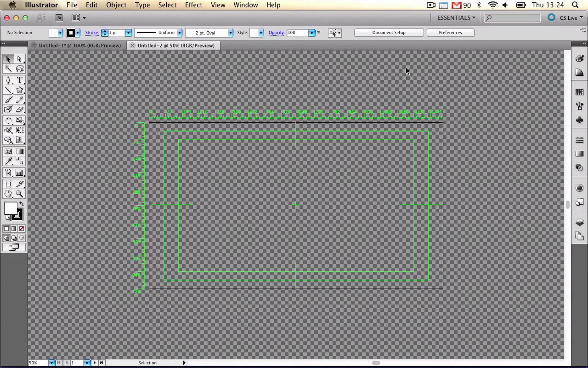Image resolution: width=588 pixels, height=368 pixels.
Task: Open the 2 pt. Oval brush dropdown
Action: click(230, 33)
